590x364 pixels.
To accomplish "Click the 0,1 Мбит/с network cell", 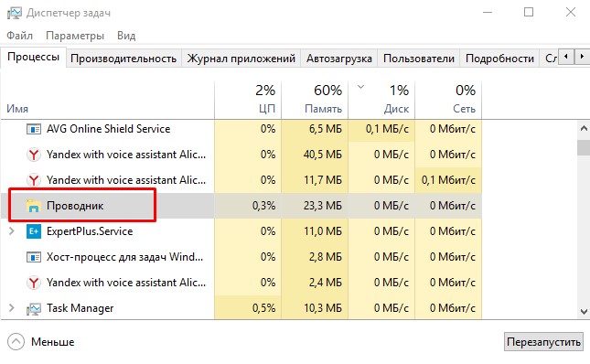I will 448,180.
